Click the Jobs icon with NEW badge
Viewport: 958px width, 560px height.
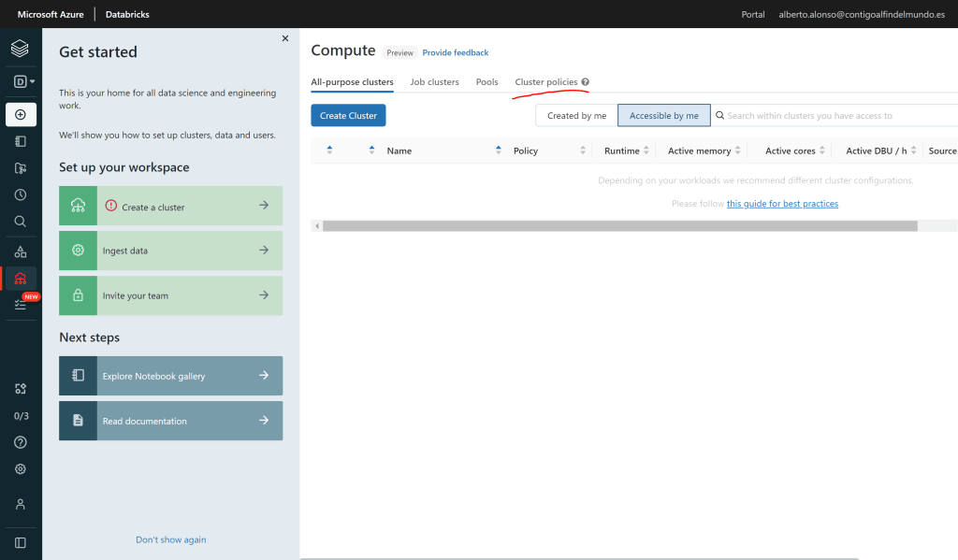21,305
